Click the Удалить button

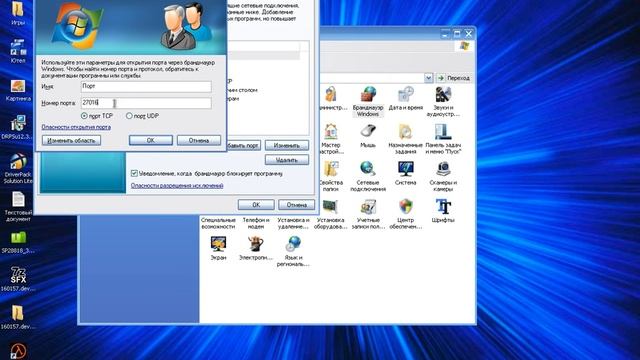[287, 160]
